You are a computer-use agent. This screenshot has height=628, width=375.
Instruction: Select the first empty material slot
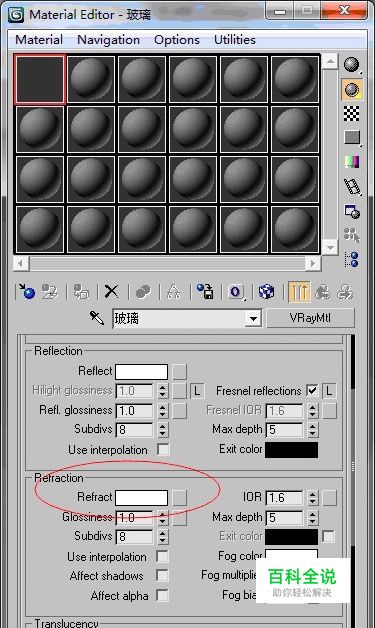40,79
